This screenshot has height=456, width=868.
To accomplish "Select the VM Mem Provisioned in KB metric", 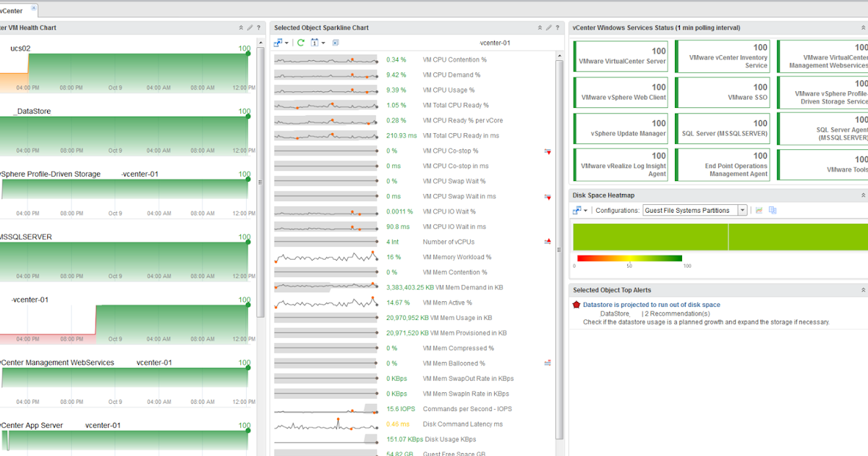I will tap(469, 333).
